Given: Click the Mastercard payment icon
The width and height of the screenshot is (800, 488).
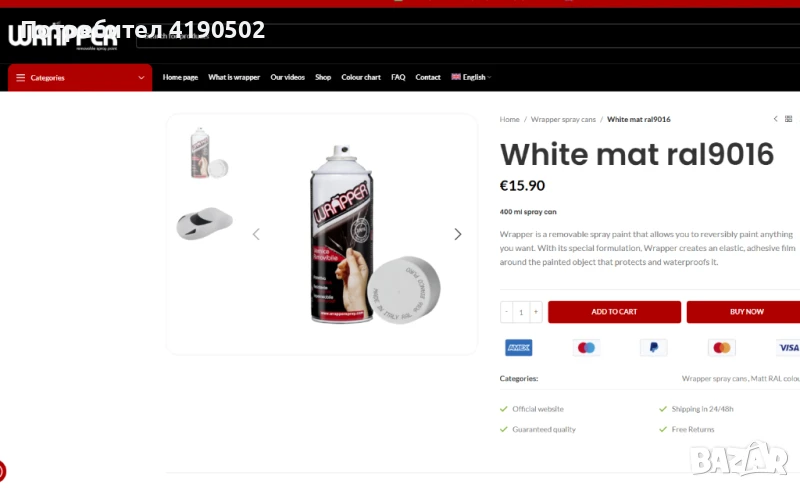Looking at the screenshot, I should click(x=721, y=348).
